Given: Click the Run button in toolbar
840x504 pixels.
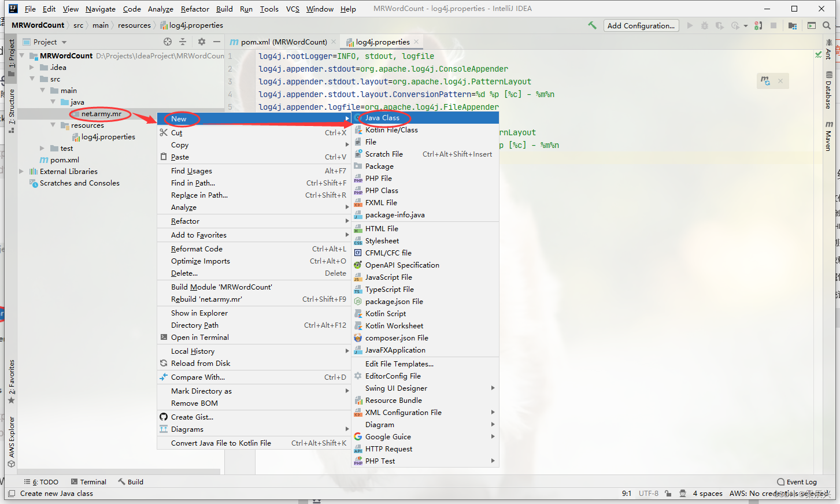Looking at the screenshot, I should 690,25.
